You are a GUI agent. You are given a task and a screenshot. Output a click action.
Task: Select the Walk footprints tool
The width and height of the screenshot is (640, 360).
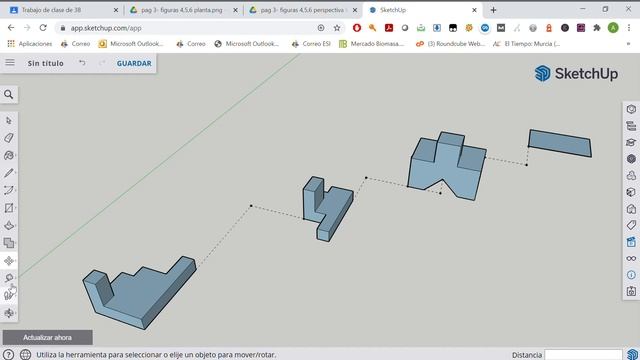click(9, 295)
